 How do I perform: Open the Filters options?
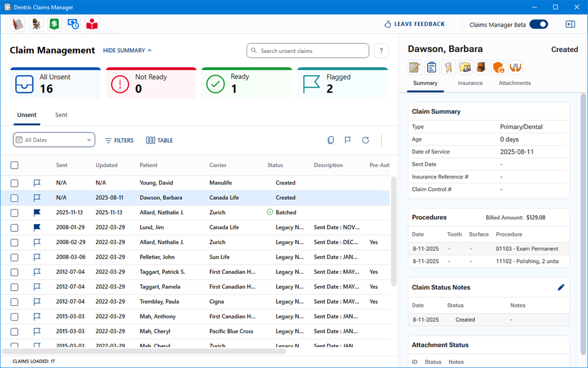(x=119, y=140)
